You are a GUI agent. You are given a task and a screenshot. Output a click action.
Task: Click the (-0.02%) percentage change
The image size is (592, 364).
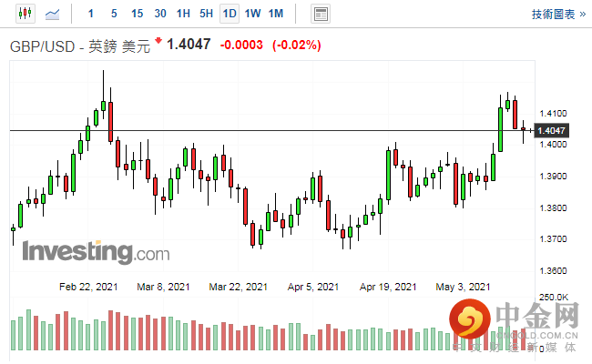[x=296, y=45]
